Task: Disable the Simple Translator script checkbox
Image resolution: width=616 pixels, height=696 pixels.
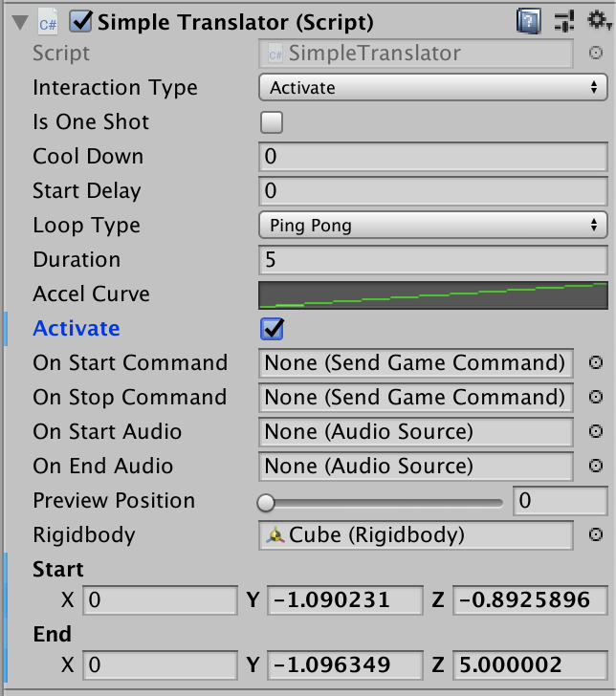Action: coord(81,21)
